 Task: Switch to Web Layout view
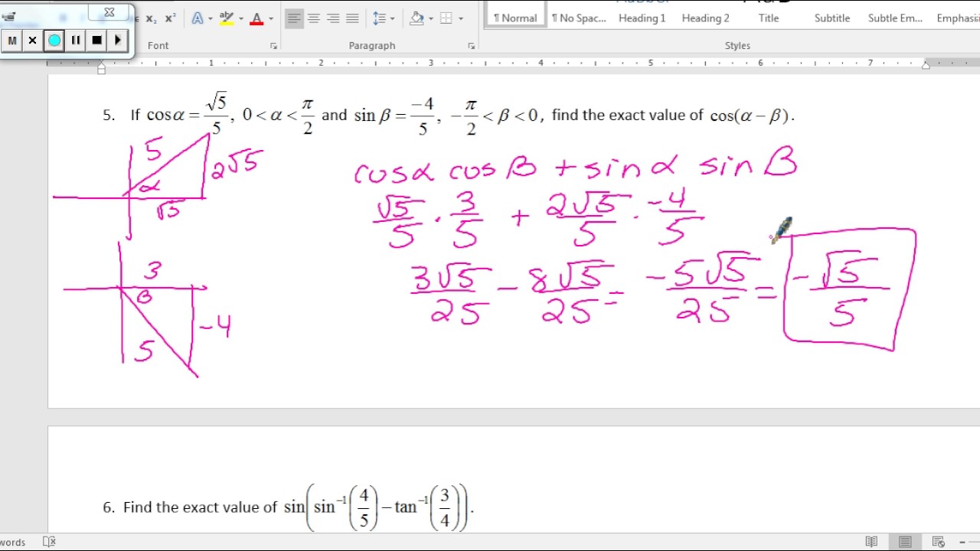click(x=939, y=542)
